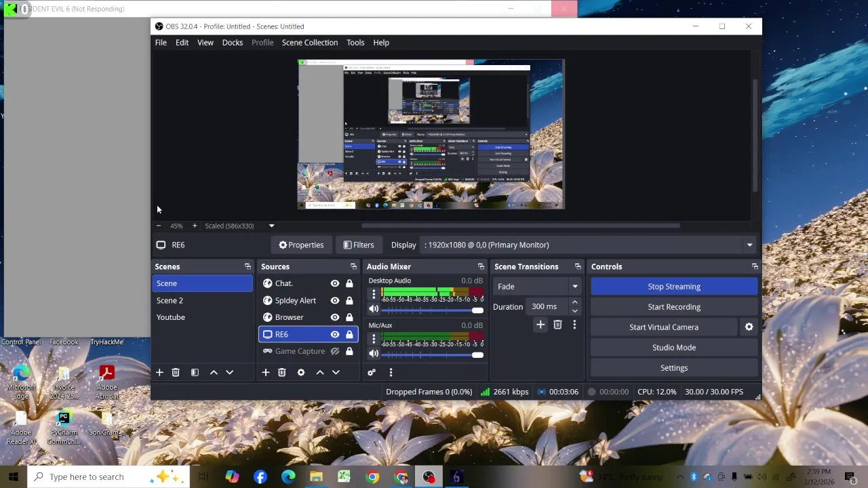Open the Scene Collection menu
This screenshot has width=868, height=488.
pyautogui.click(x=310, y=43)
